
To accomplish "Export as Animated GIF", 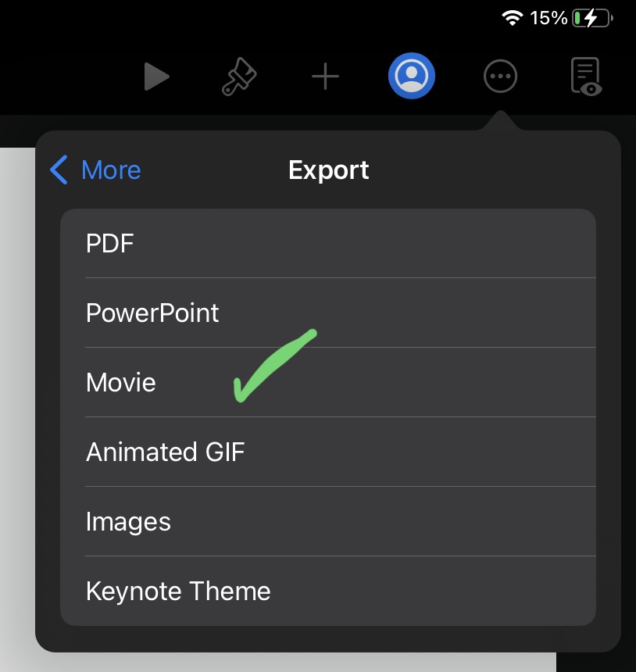I will point(328,452).
